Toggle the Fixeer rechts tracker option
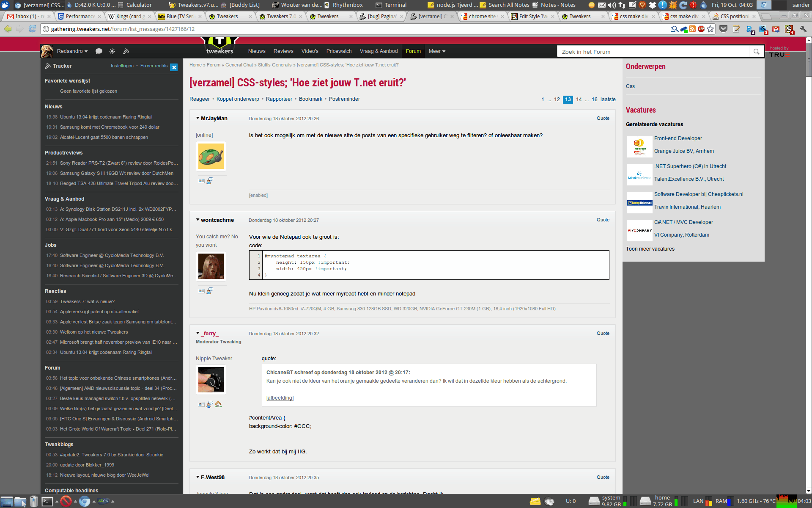 click(154, 66)
